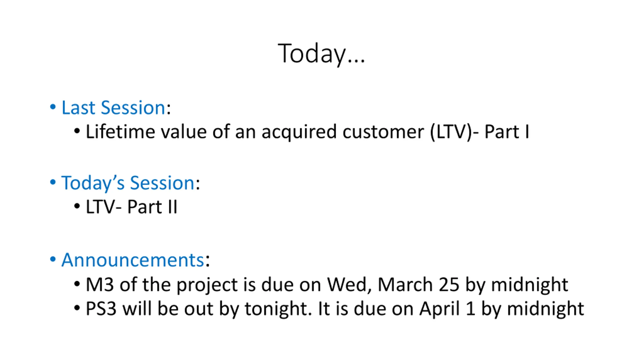Click the black bullet before "LTV- Part II"
644x362 pixels.
point(77,206)
